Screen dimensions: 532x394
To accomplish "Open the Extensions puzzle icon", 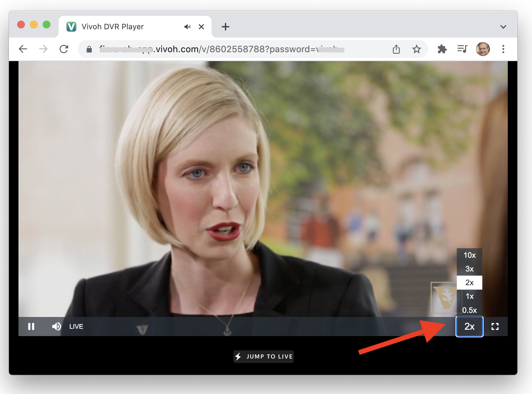I will (442, 49).
